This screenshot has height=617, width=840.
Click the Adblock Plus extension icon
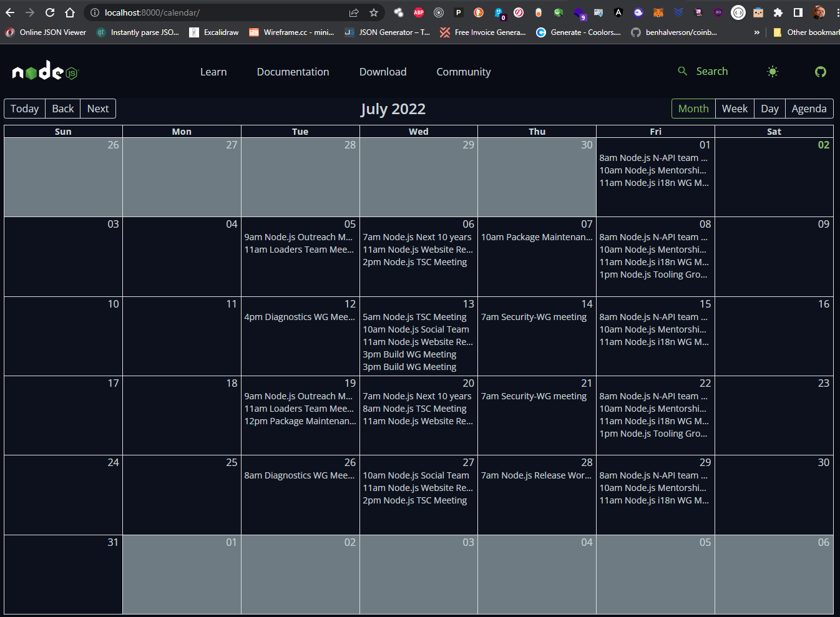click(419, 12)
